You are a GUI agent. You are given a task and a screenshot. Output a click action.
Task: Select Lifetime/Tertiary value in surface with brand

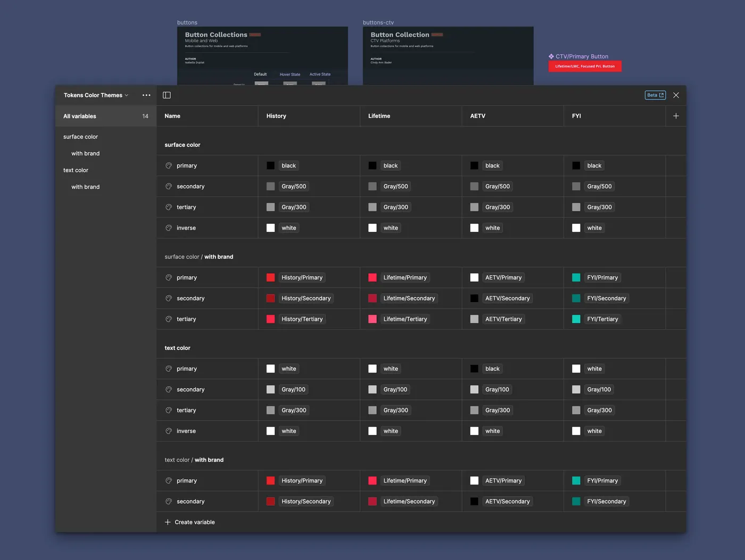[x=405, y=319]
